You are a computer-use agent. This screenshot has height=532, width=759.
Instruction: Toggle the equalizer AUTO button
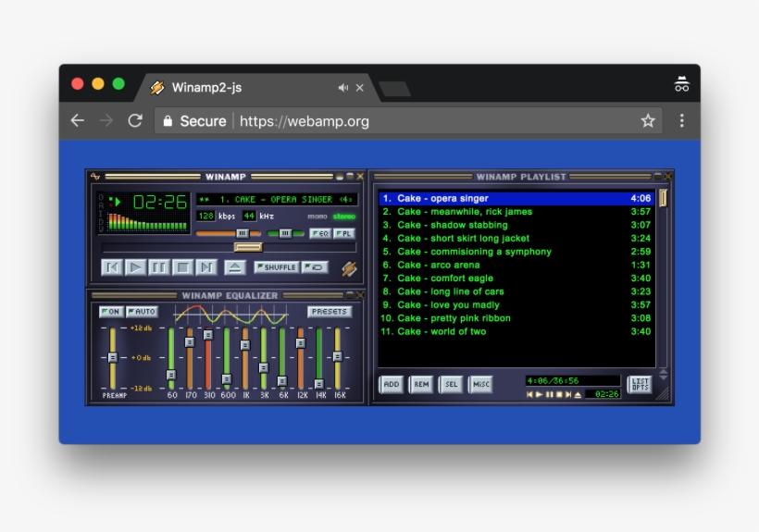(x=142, y=312)
